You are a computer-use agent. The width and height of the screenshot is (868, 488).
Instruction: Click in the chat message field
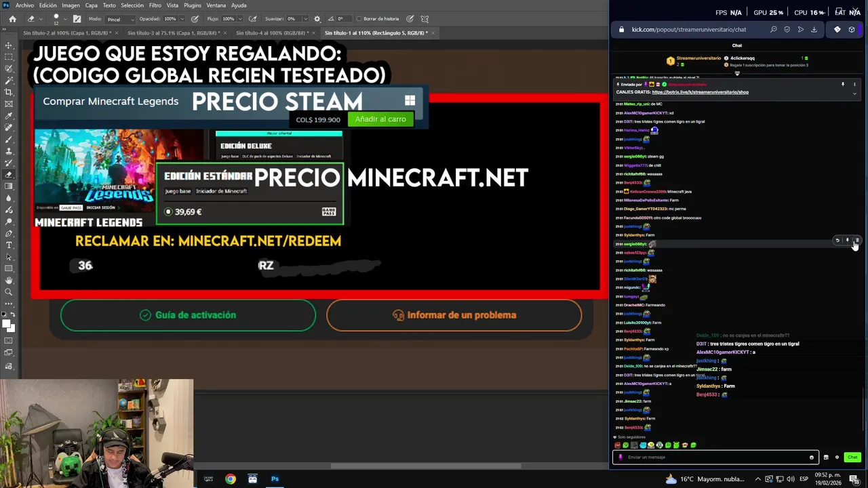click(x=715, y=457)
